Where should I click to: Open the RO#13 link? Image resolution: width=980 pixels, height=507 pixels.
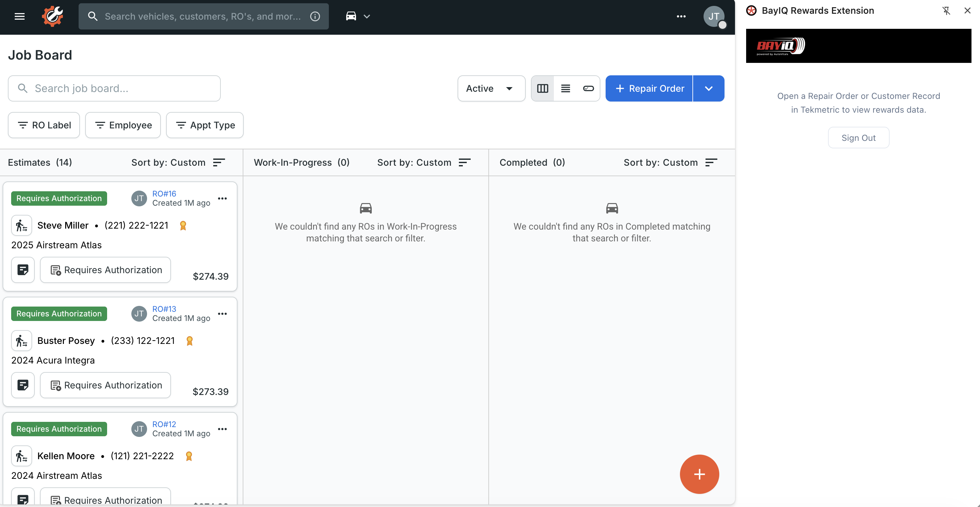(x=164, y=309)
